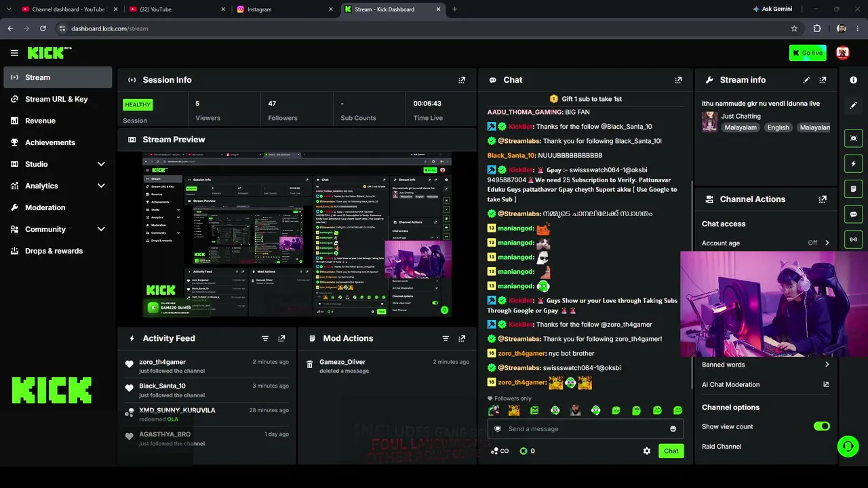Viewport: 868px width, 488px height.
Task: Click the Just Chatting category thumbnail
Action: coord(709,122)
